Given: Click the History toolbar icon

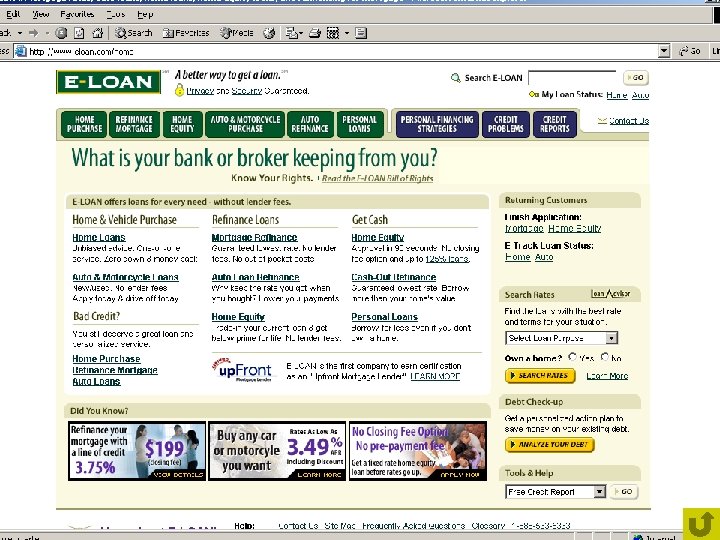Looking at the screenshot, I should 270,33.
